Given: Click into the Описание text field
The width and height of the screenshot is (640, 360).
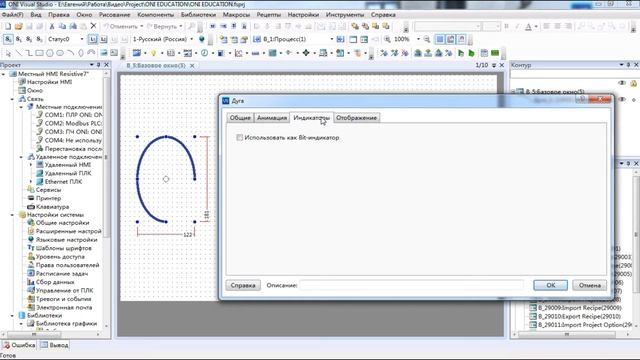Looking at the screenshot, I should point(411,285).
